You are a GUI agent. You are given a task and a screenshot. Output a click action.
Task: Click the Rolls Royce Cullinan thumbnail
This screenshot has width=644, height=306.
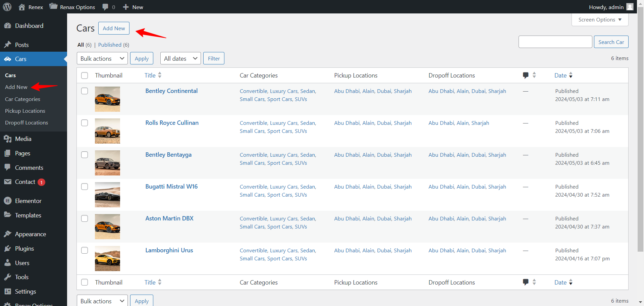click(107, 131)
